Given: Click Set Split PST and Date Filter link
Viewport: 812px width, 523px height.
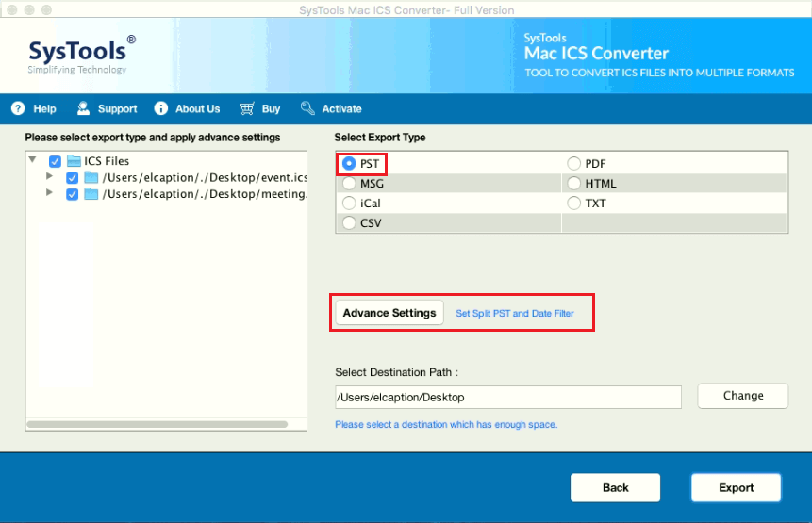Looking at the screenshot, I should (x=515, y=314).
